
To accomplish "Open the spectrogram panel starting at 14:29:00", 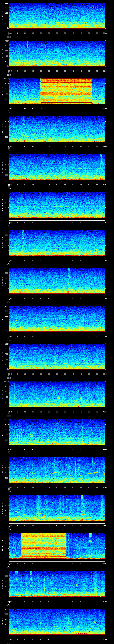I will [x=57, y=16].
